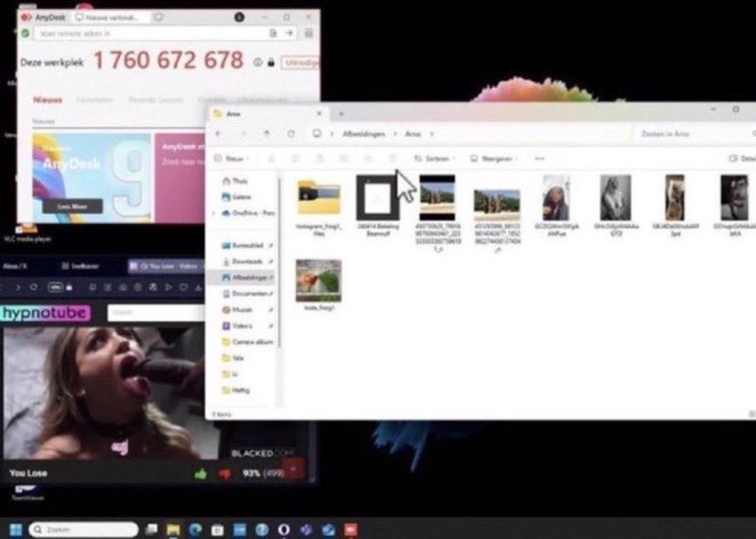Select the Recente Sessies tab in AnyDesk
Viewport: 756px width, 539px height.
pos(156,100)
